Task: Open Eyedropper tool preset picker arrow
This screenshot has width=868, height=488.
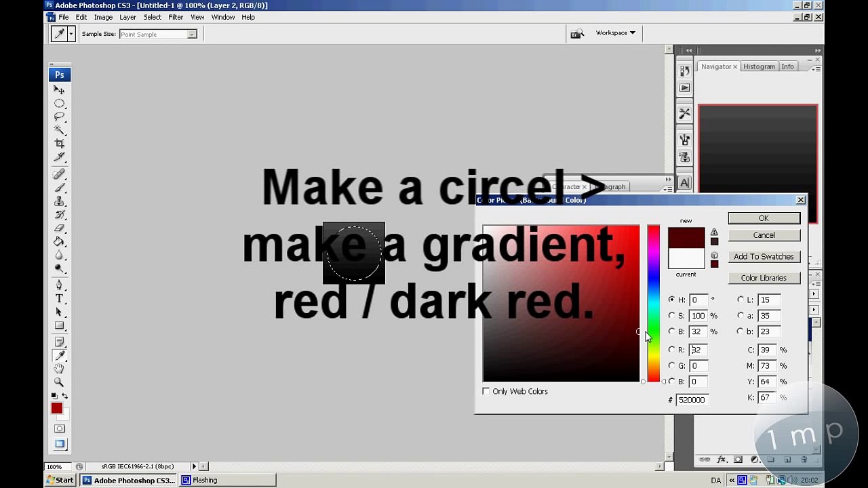Action: [71, 34]
